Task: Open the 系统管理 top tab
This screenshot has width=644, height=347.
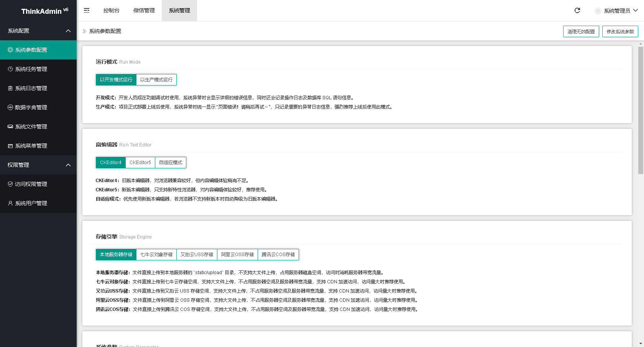Action: coord(179,10)
